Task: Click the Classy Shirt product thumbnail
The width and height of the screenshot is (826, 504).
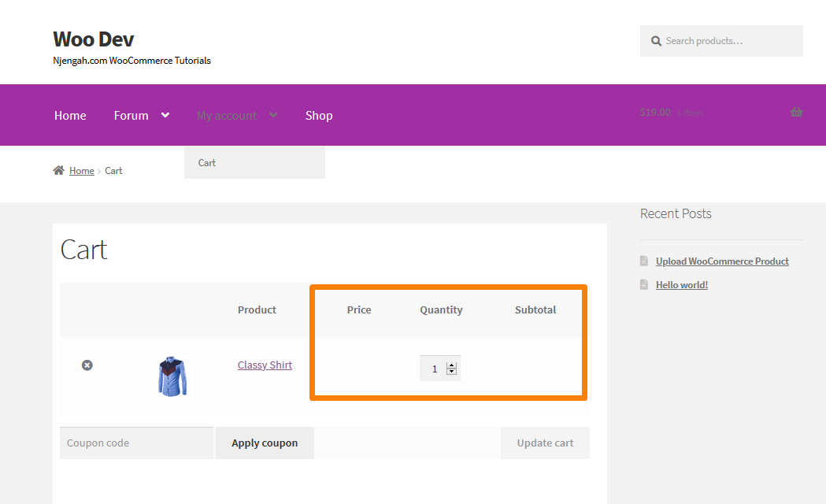Action: tap(172, 376)
